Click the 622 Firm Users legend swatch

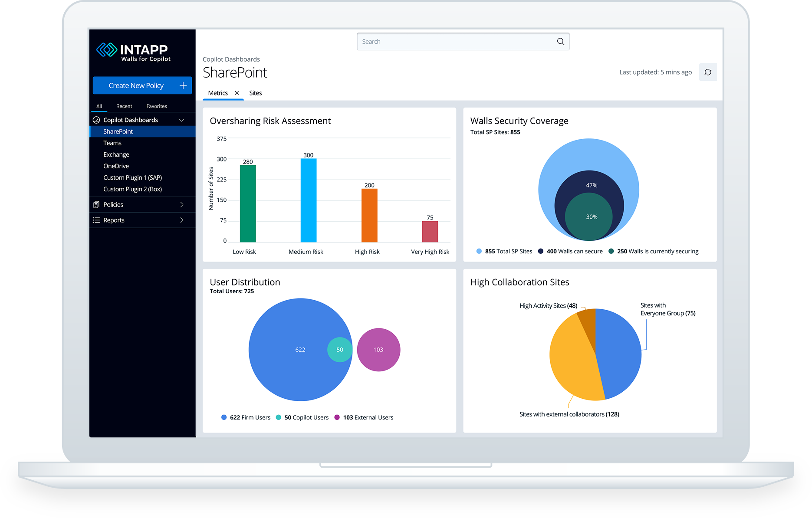click(224, 417)
